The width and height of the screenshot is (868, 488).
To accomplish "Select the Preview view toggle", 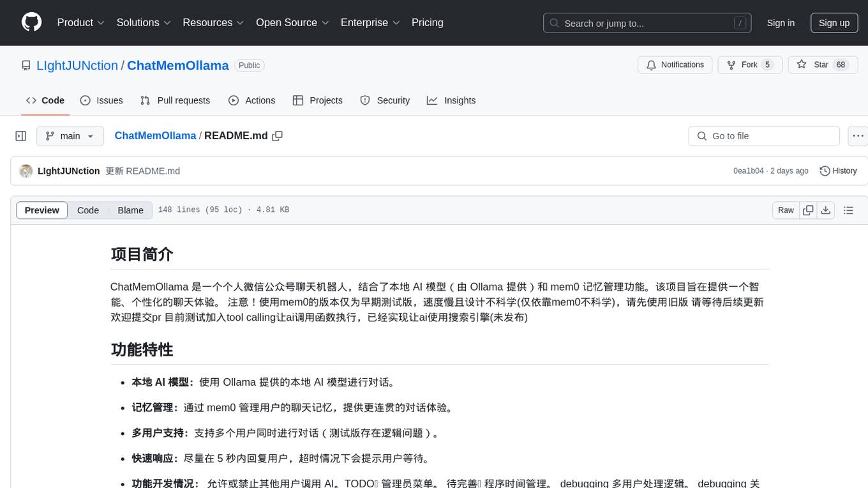I will click(42, 210).
